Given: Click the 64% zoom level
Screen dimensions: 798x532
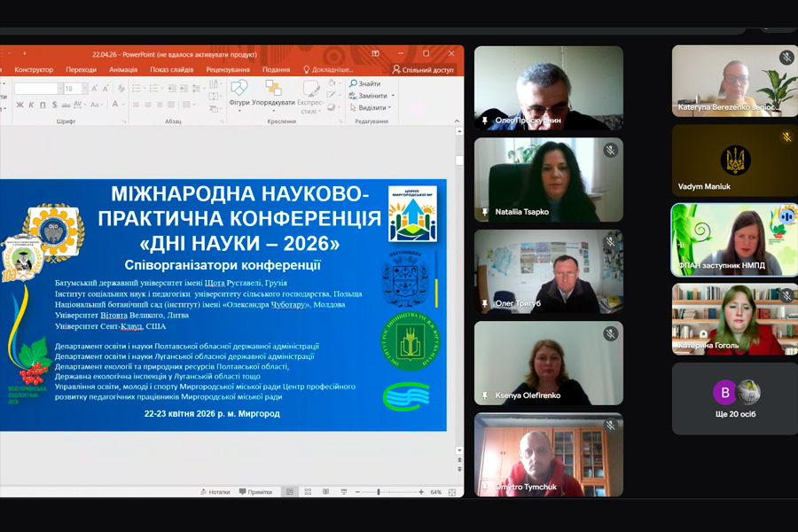Looking at the screenshot, I should point(435,492).
